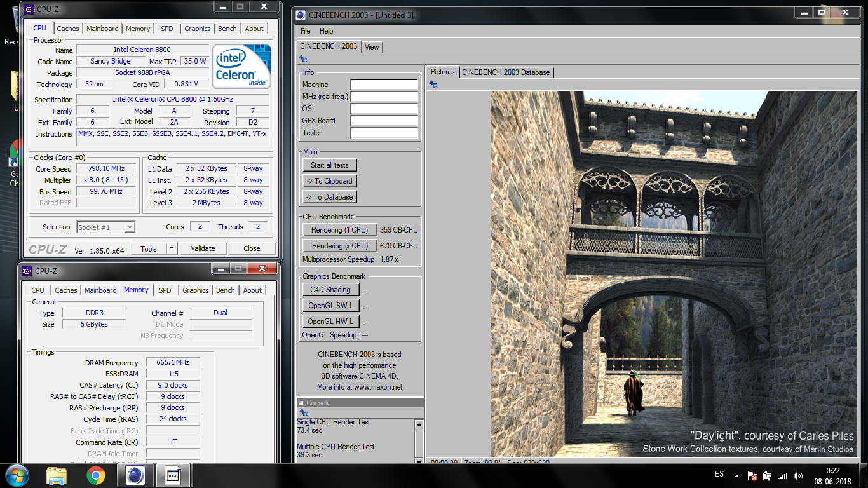This screenshot has height=488, width=868.
Task: Click the Console scrollbar up arrow
Action: pyautogui.click(x=419, y=424)
